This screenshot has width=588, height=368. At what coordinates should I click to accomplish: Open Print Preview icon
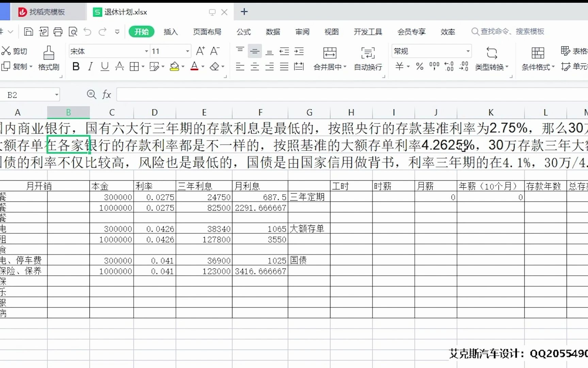(73, 32)
